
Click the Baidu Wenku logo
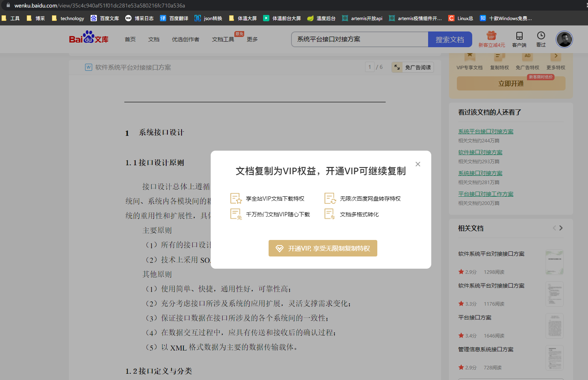pos(89,37)
